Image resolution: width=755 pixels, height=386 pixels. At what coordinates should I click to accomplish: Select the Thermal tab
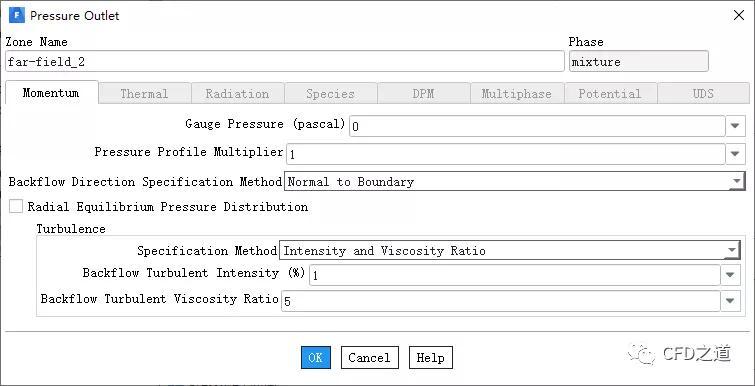pos(144,93)
